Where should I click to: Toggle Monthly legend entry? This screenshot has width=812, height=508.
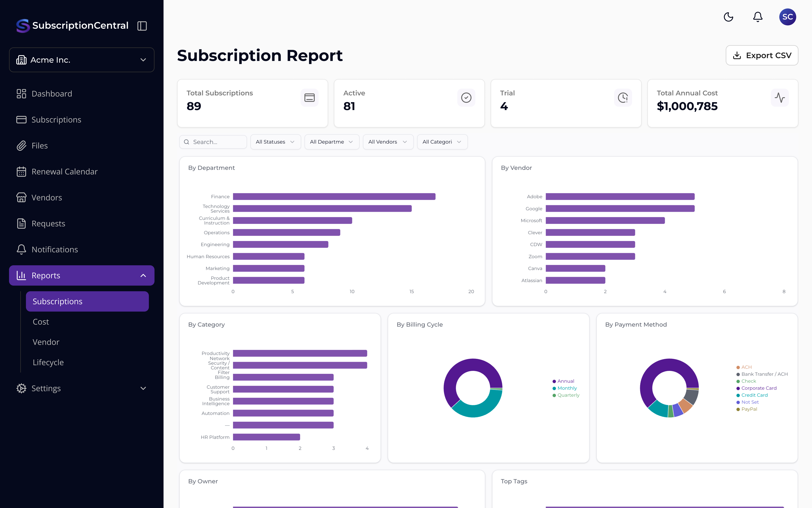565,388
